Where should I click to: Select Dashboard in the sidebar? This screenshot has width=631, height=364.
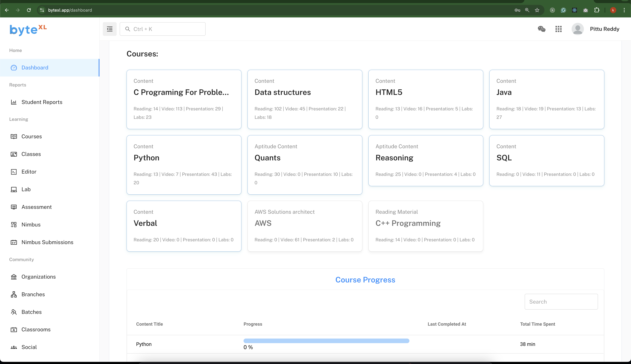(x=35, y=67)
